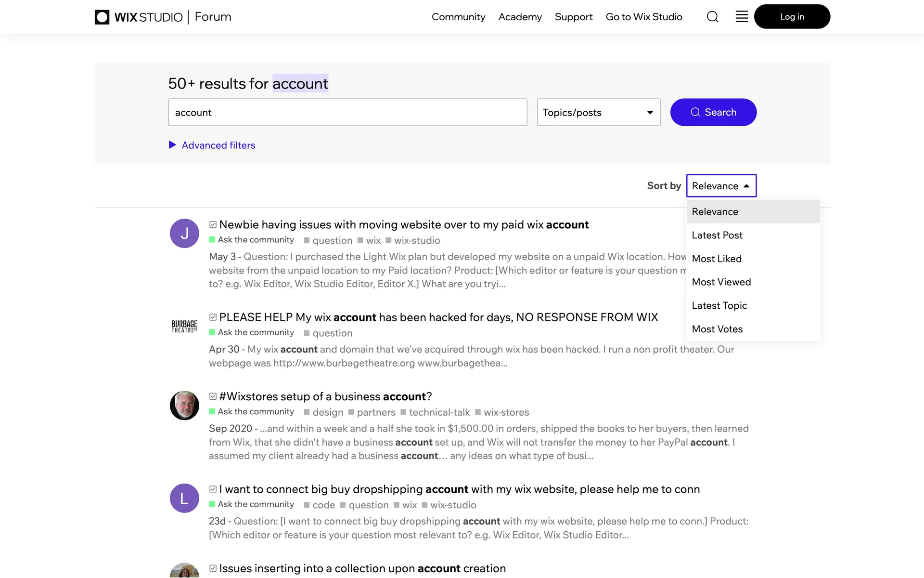Click the wix-stores tag icon
Screen dimensions: 924x578
coord(478,412)
